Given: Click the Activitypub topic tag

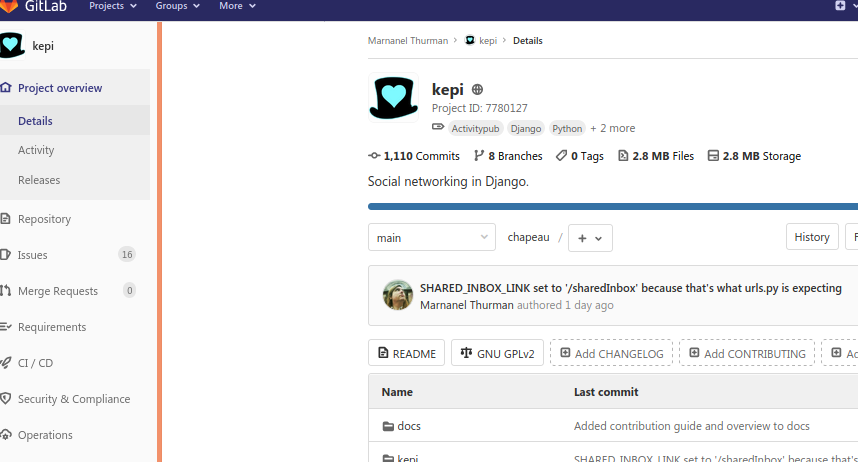Looking at the screenshot, I should tap(475, 129).
